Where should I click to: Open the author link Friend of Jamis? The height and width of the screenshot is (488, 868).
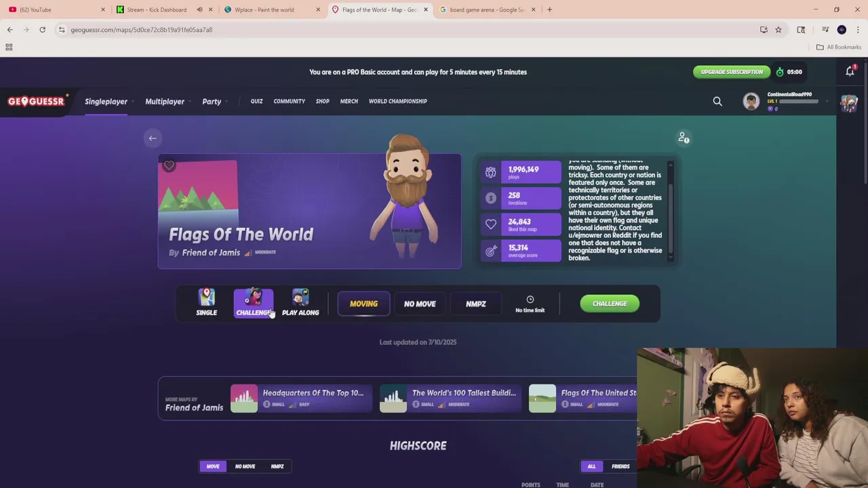(x=211, y=253)
